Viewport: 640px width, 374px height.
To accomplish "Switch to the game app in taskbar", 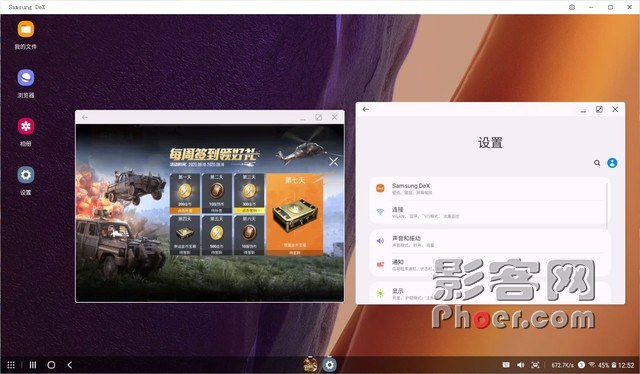I will [x=310, y=364].
